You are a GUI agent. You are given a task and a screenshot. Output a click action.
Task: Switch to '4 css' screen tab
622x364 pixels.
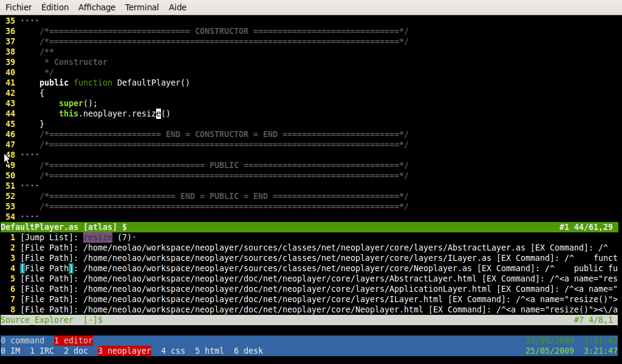coord(173,351)
